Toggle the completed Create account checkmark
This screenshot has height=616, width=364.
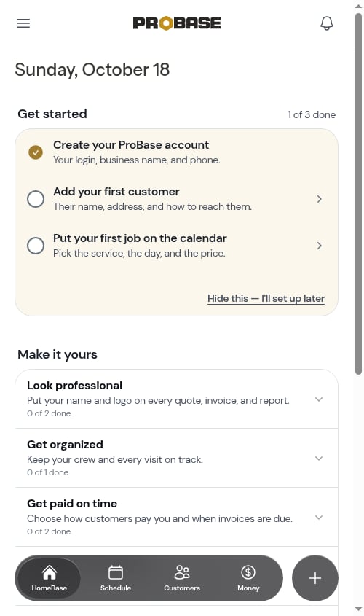click(x=35, y=152)
